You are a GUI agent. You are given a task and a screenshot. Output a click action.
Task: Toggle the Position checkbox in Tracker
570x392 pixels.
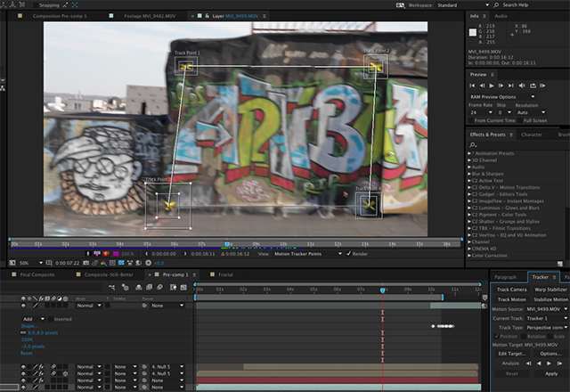(x=497, y=337)
